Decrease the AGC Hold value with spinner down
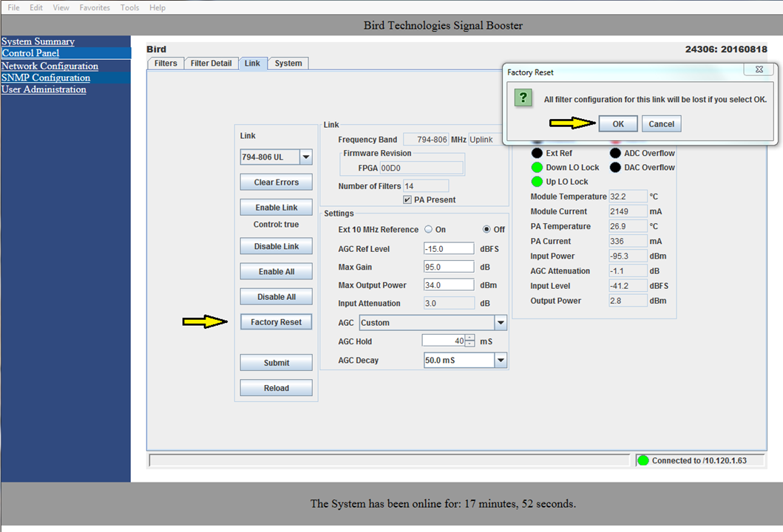The height and width of the screenshot is (532, 783). 470,344
